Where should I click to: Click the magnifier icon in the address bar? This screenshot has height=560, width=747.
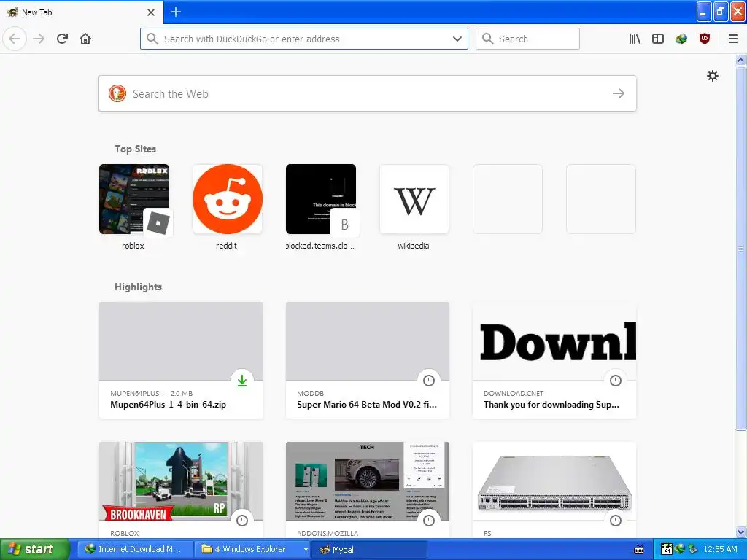[152, 39]
